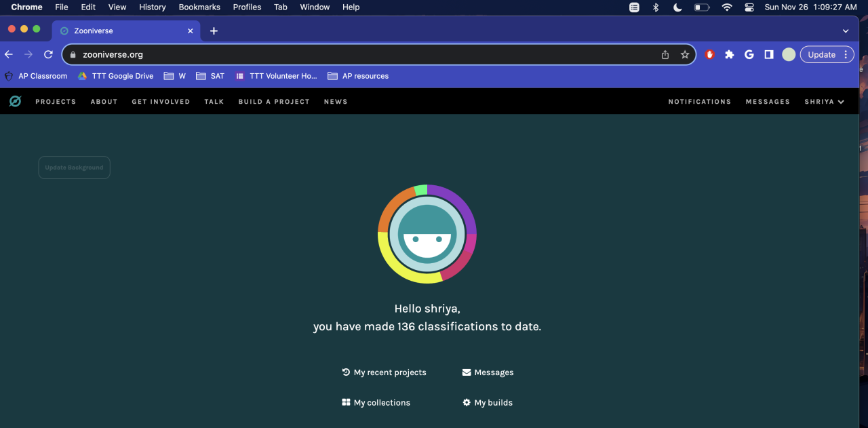This screenshot has height=428, width=868.
Task: Click the browser forward arrow
Action: [x=28, y=54]
